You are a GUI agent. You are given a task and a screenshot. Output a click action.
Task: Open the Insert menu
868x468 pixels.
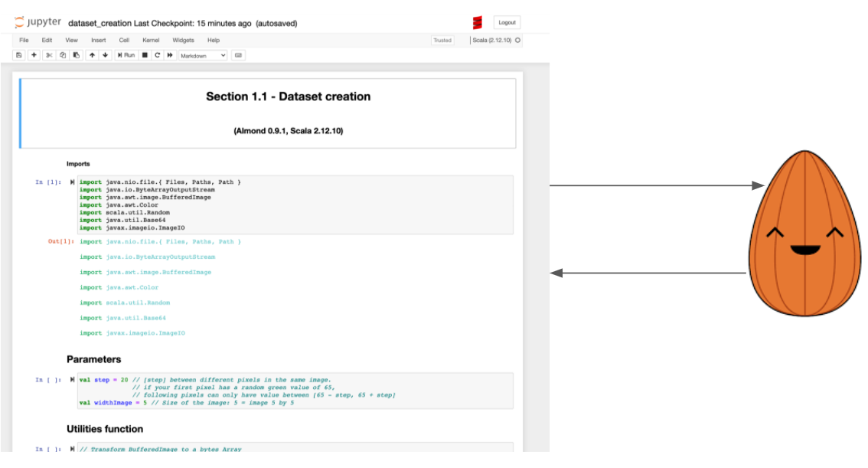coord(99,41)
